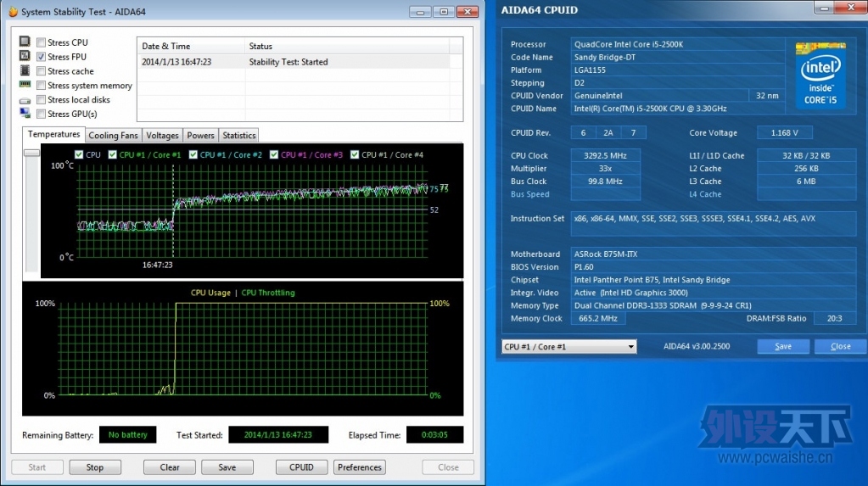Click the 3292.5 MHz CPU Clock value

pyautogui.click(x=605, y=155)
